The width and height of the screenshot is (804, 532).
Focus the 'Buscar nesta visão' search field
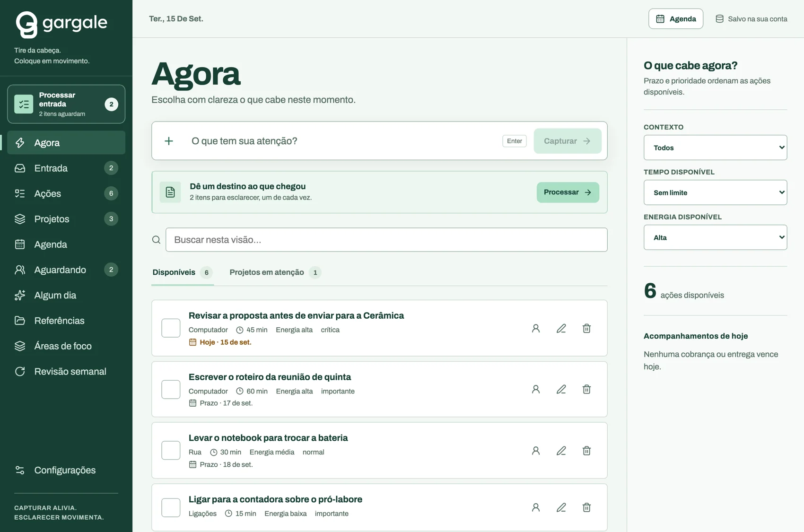click(386, 240)
